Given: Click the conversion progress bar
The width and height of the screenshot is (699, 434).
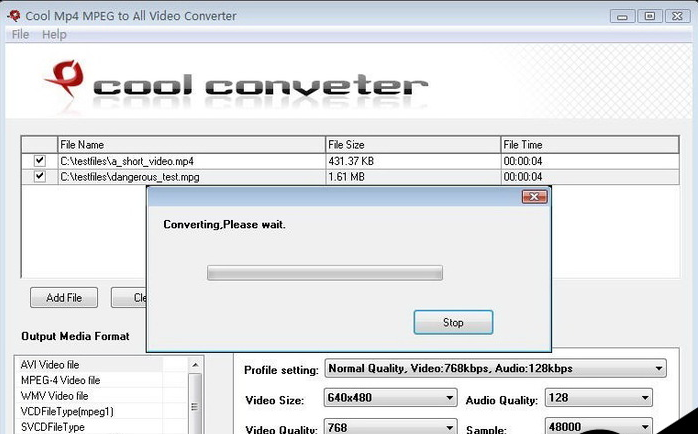Looking at the screenshot, I should tap(325, 273).
